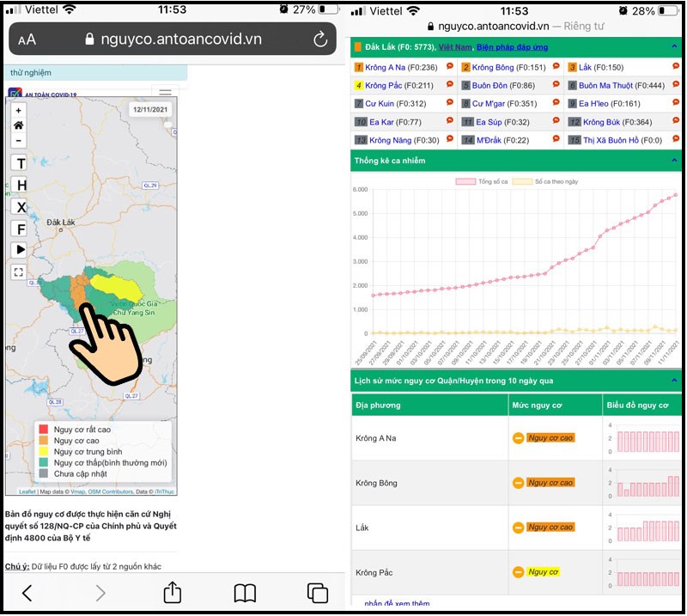Open Krông Búk district link

pyautogui.click(x=602, y=122)
